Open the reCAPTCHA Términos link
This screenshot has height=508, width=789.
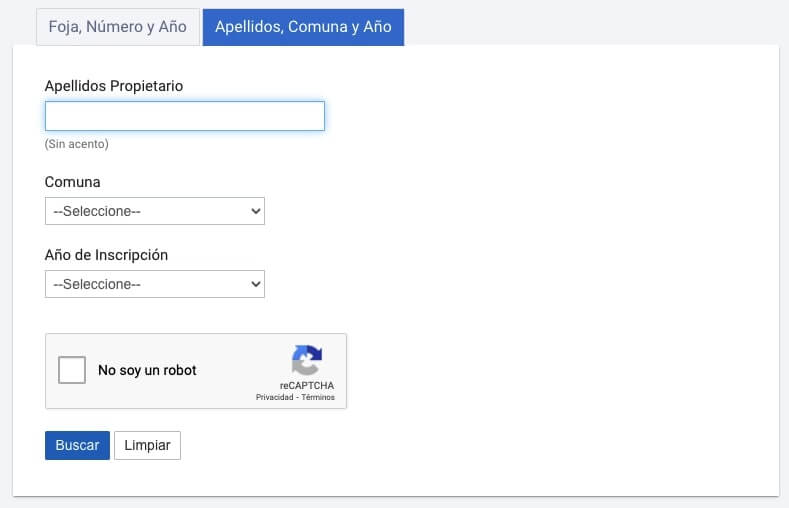click(318, 397)
